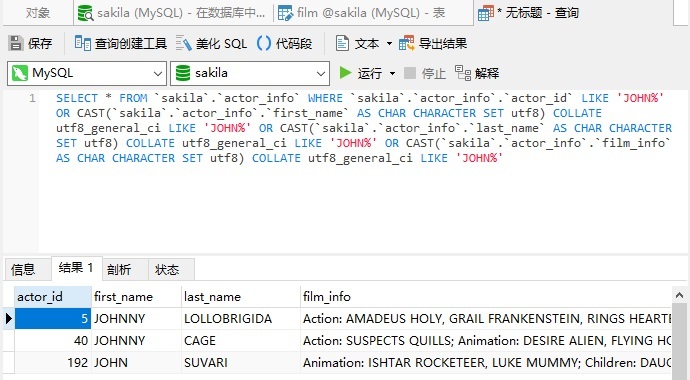Screen dimensions: 690x380
Task: Switch to the Objects (对象) tab
Action: [37, 13]
